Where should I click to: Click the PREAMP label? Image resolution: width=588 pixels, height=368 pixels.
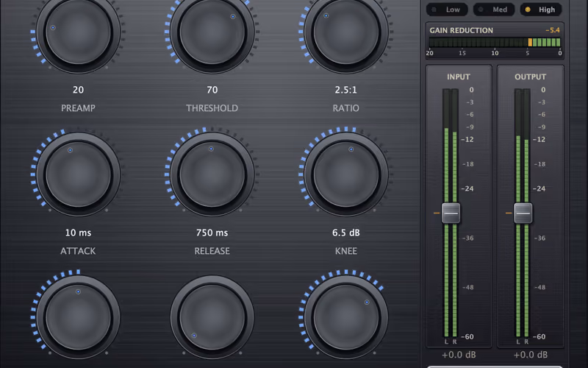coord(78,108)
